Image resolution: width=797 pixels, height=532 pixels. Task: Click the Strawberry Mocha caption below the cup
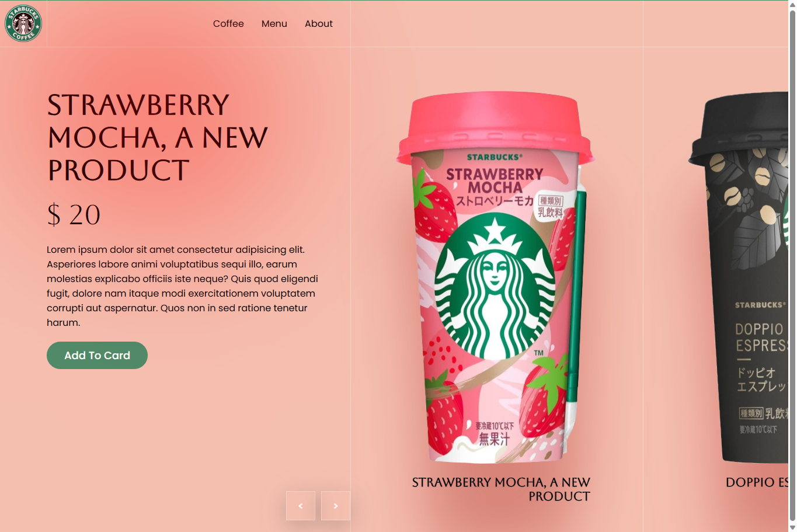(501, 489)
